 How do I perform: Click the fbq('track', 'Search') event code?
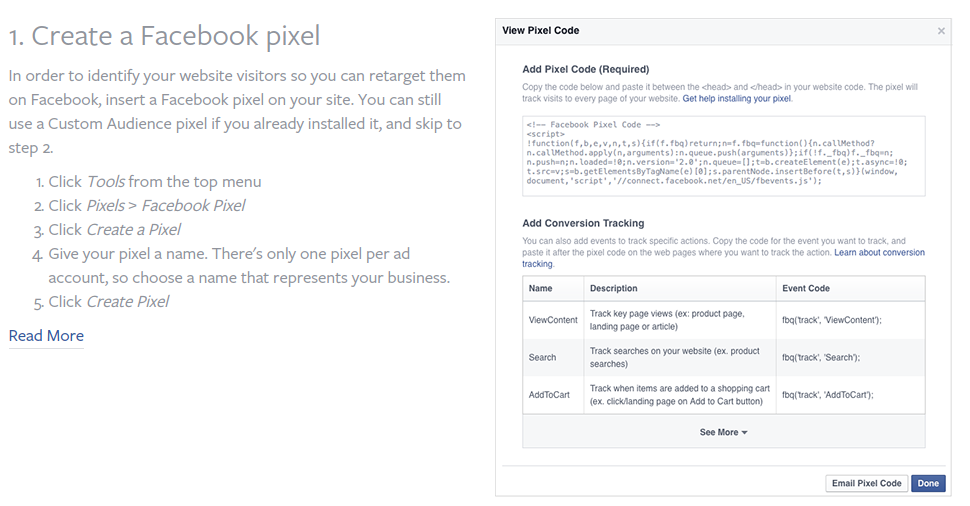(820, 357)
